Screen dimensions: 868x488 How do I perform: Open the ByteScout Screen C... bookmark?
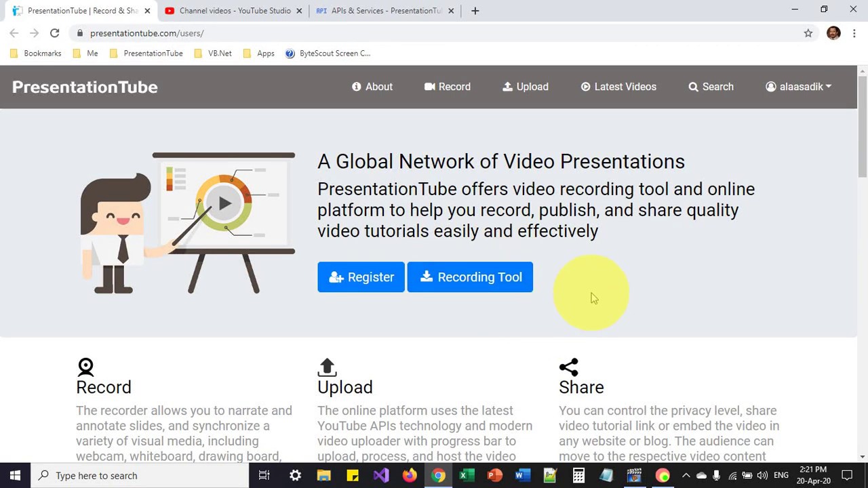[x=328, y=54]
